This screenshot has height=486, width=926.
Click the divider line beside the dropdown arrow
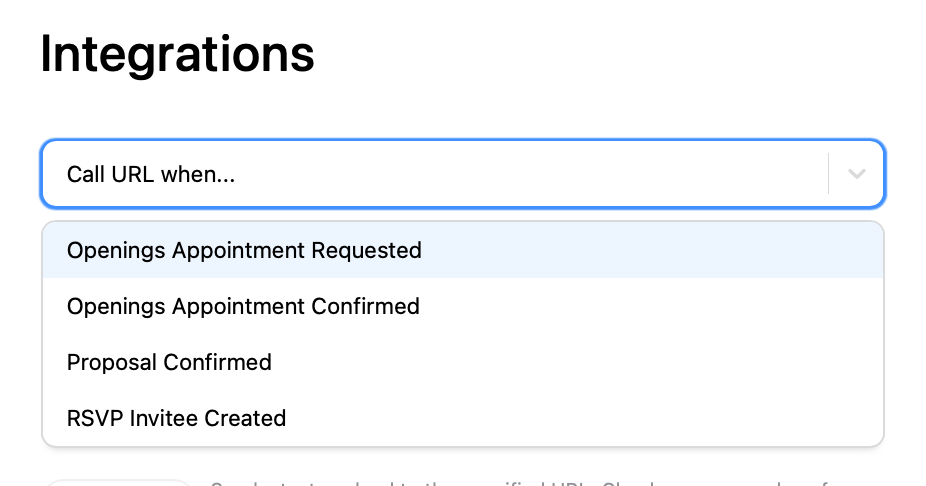click(829, 174)
